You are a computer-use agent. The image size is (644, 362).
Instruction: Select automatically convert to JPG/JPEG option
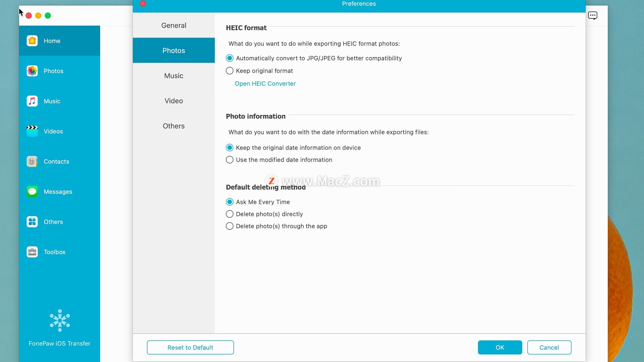[x=230, y=58]
